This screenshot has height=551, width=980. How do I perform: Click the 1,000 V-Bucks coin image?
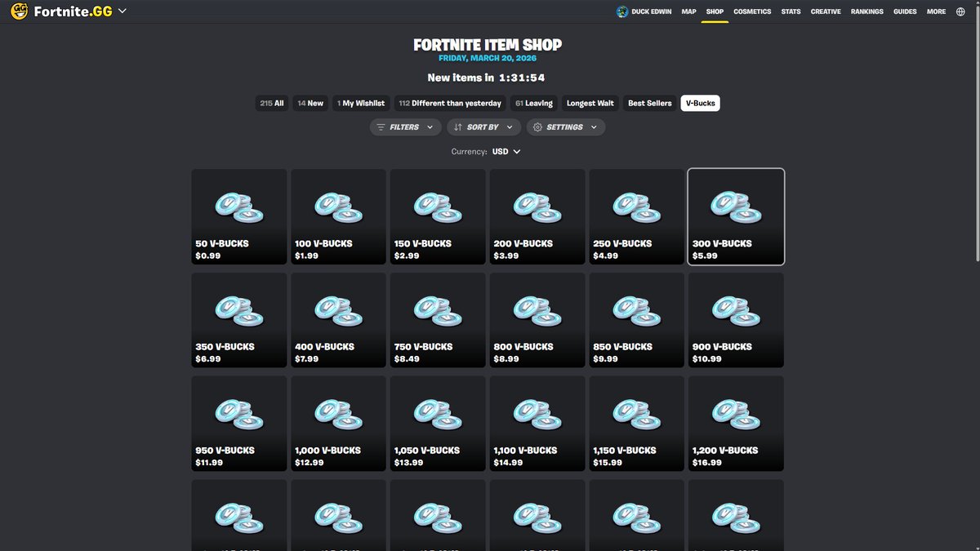(339, 414)
